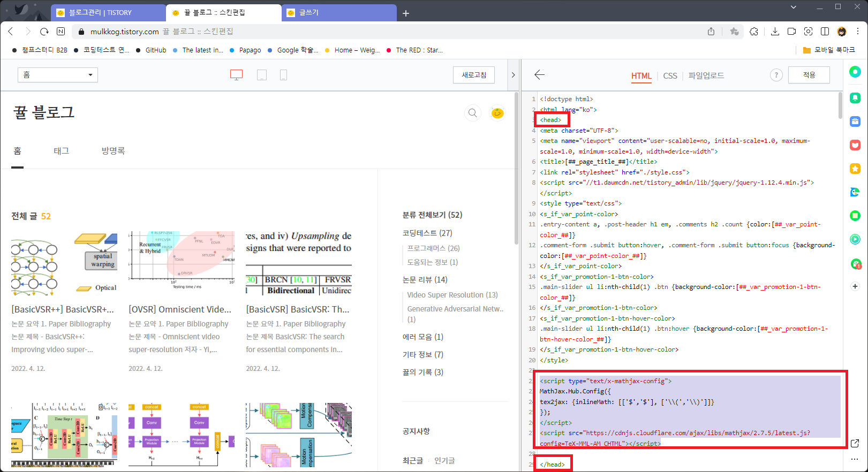Switch to the HTML tab
This screenshot has height=472, width=868.
(641, 75)
